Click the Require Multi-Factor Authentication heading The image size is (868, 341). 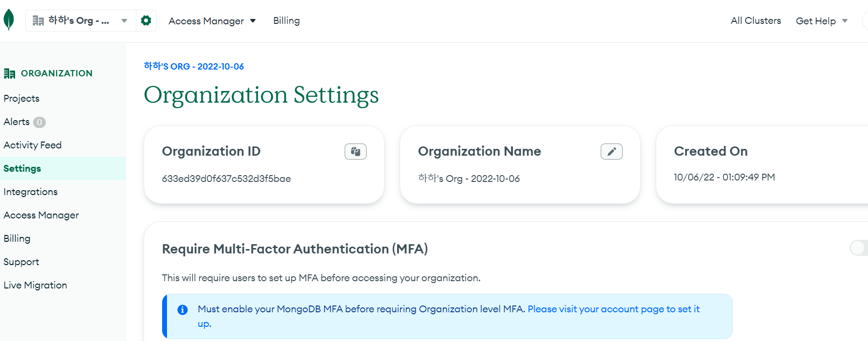(295, 249)
